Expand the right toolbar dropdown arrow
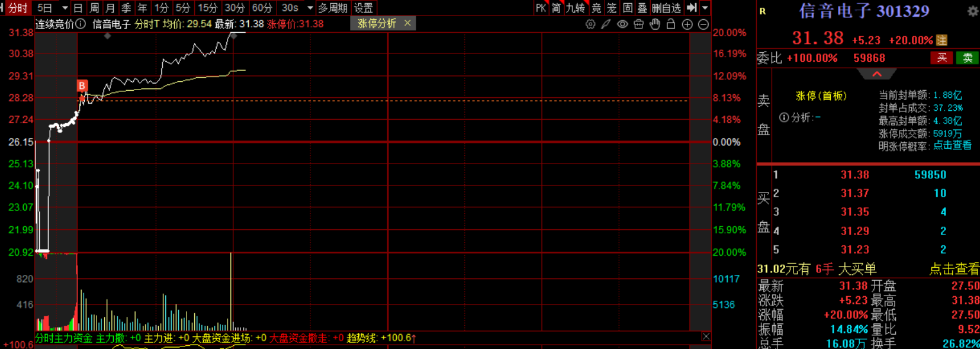Screen dimensions: 980x349 (705, 8)
